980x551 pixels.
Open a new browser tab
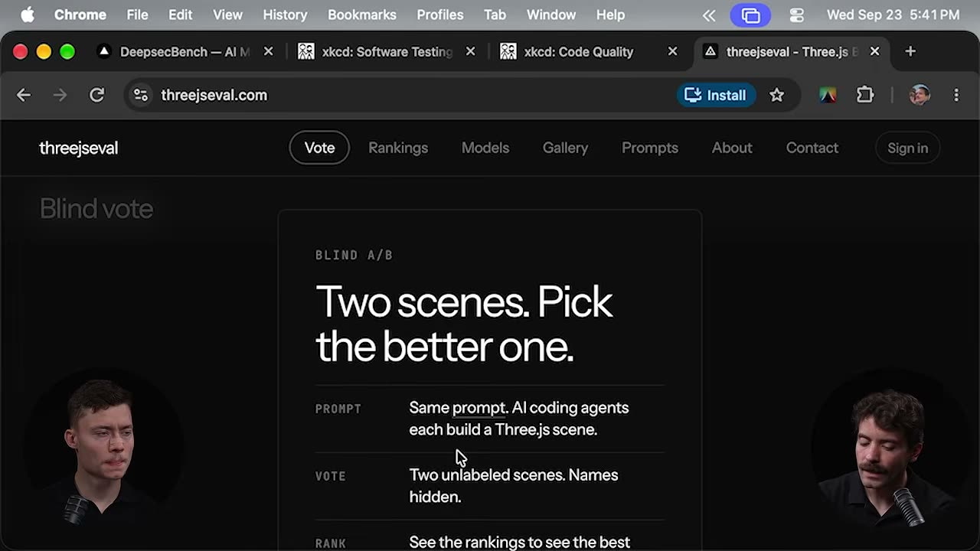[910, 51]
